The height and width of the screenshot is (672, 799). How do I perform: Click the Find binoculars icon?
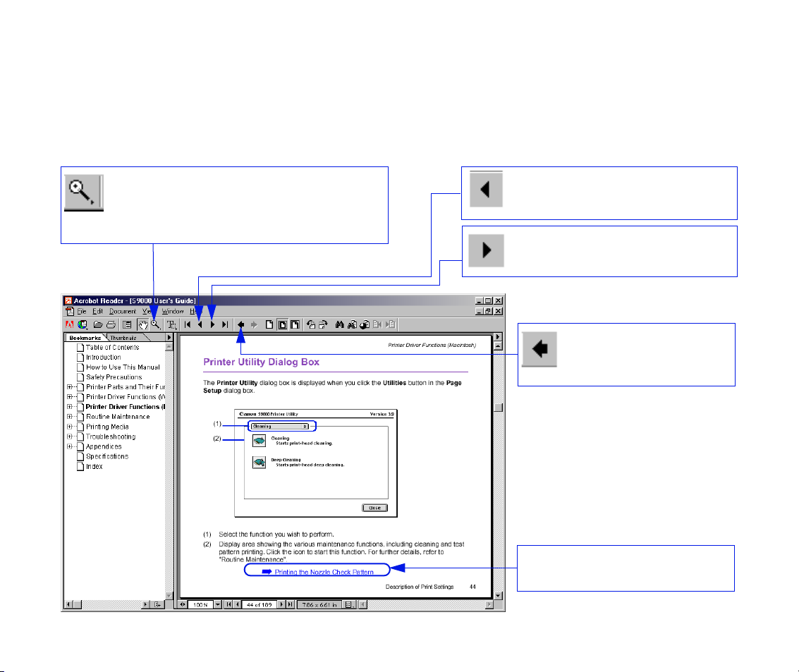coord(339,325)
